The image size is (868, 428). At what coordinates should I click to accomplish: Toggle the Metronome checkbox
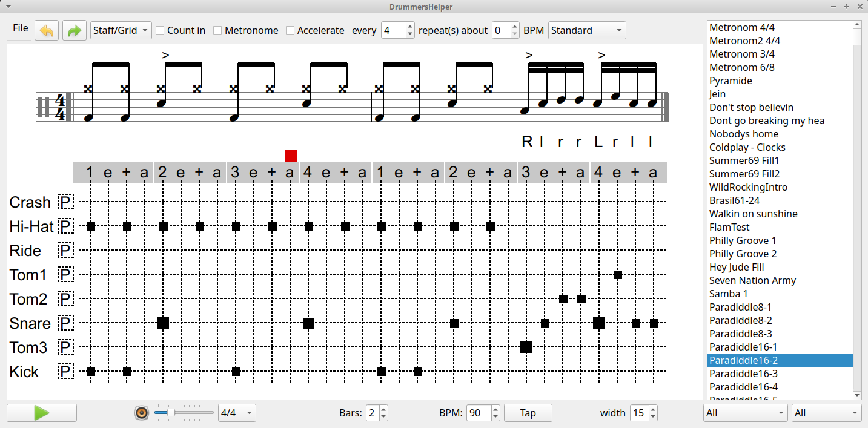click(218, 30)
